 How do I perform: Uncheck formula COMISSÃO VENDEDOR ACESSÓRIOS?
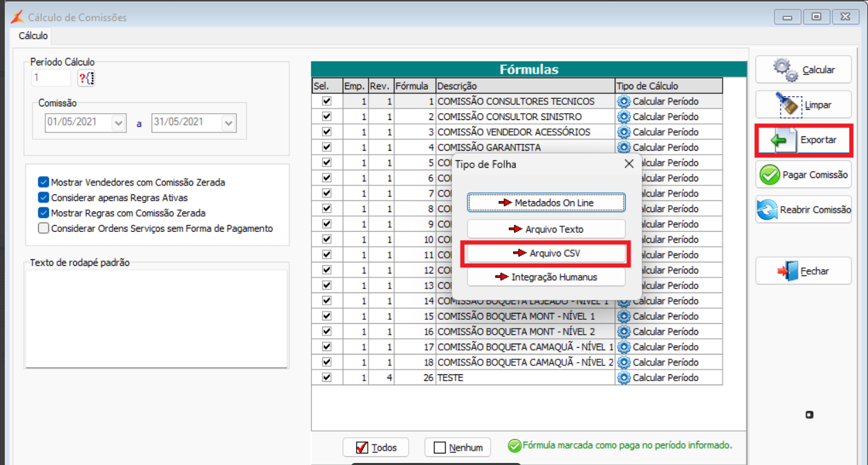pyautogui.click(x=326, y=132)
